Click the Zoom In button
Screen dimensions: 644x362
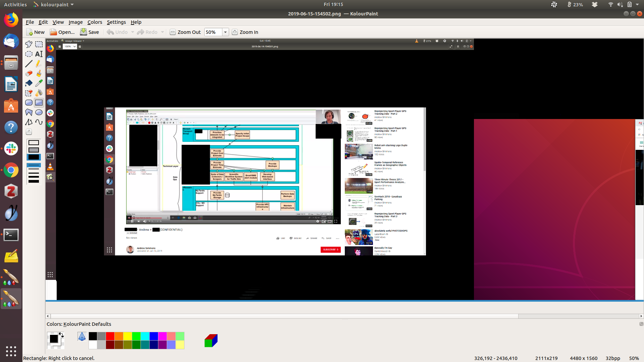pos(245,32)
